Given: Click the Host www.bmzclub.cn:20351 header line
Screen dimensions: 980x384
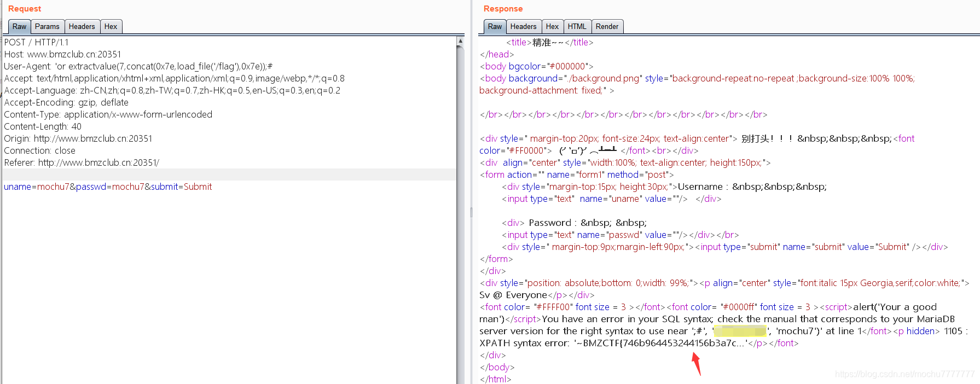Looking at the screenshot, I should pyautogui.click(x=62, y=54).
